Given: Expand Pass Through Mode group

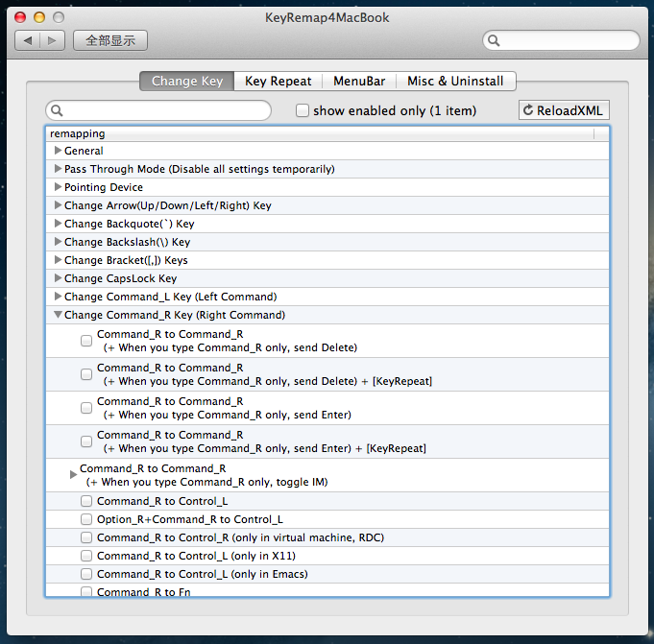Looking at the screenshot, I should (58, 169).
